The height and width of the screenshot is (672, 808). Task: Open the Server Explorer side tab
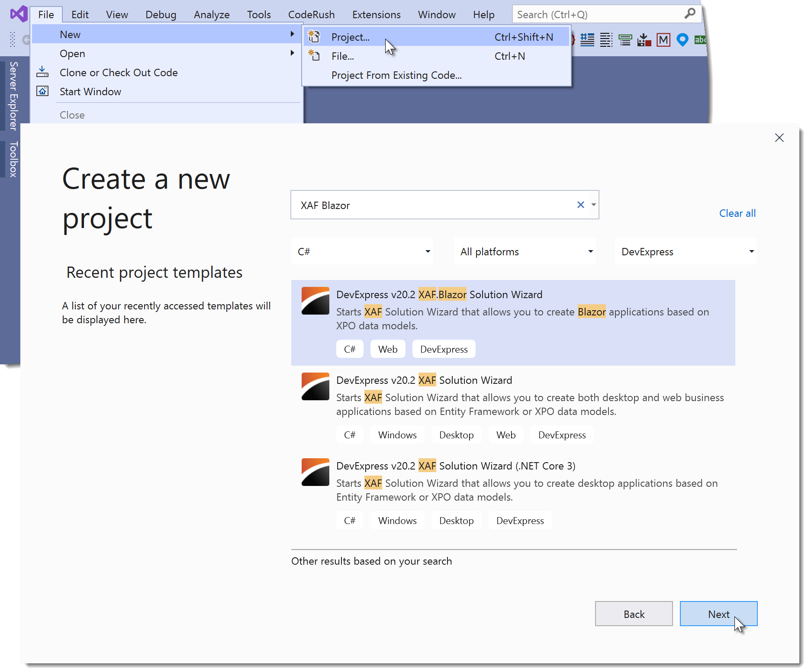coord(13,96)
